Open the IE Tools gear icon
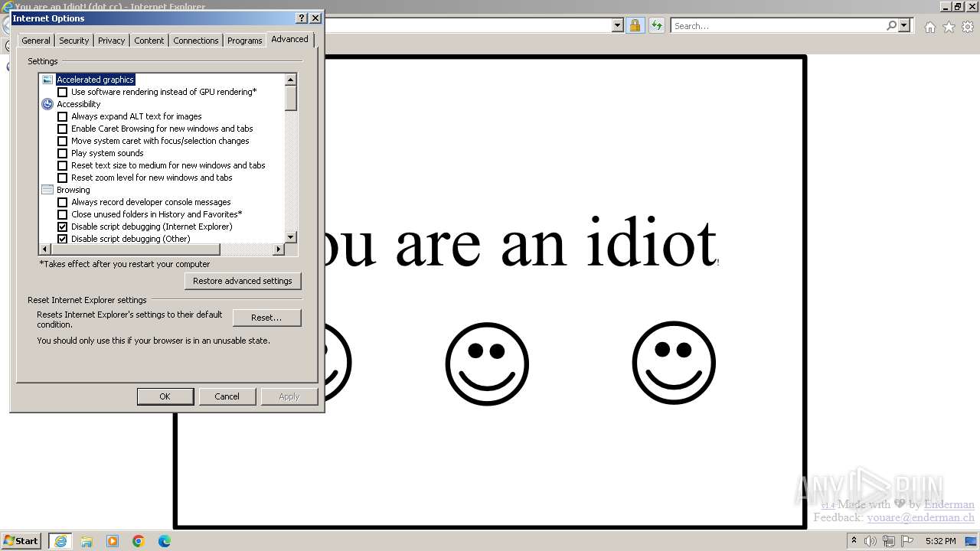Viewport: 980px width, 551px height. [968, 27]
